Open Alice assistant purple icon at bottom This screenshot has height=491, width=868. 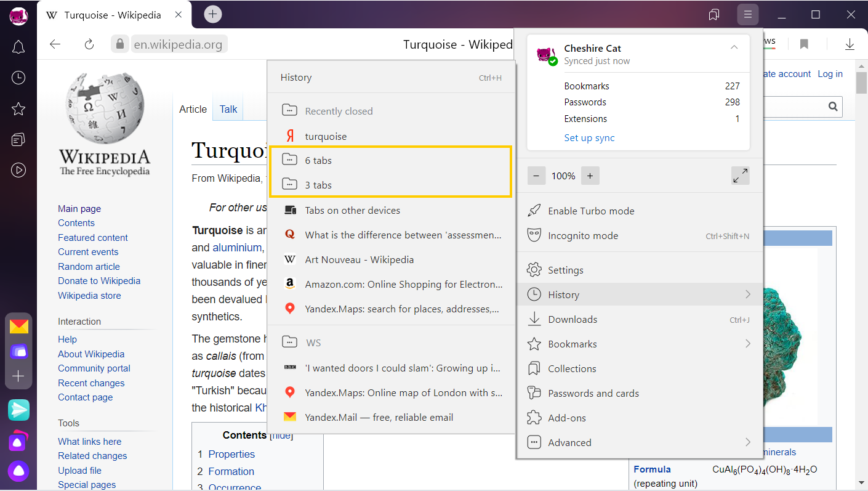click(18, 471)
